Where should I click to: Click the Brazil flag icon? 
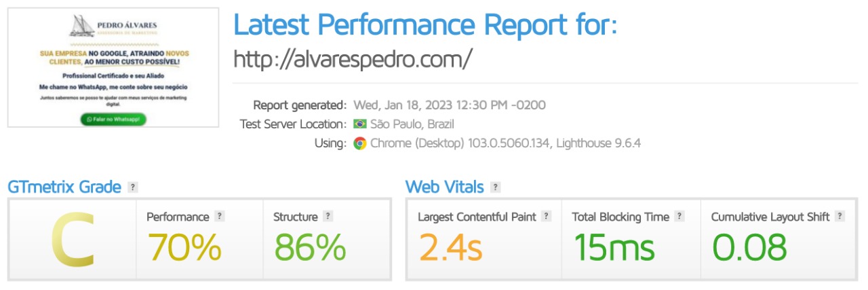(359, 124)
